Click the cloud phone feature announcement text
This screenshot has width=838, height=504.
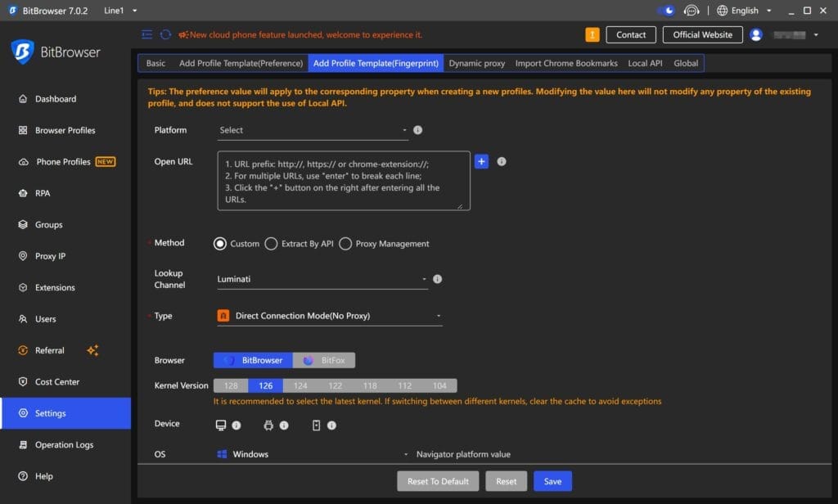point(306,34)
